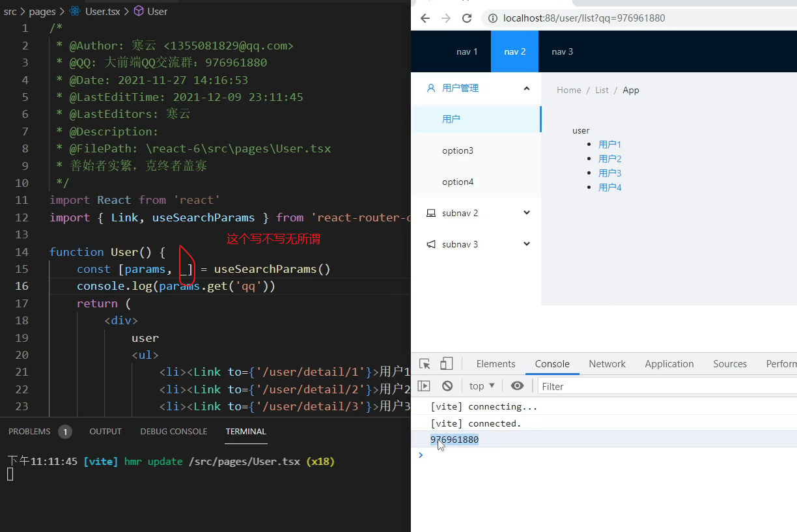Open the 'top' frame context dropdown
The image size is (797, 532).
pyautogui.click(x=481, y=385)
